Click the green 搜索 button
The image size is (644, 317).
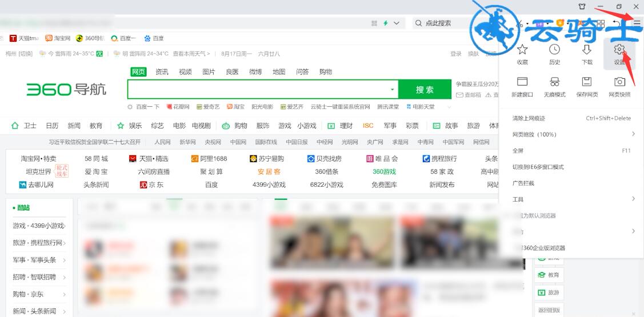coord(425,90)
